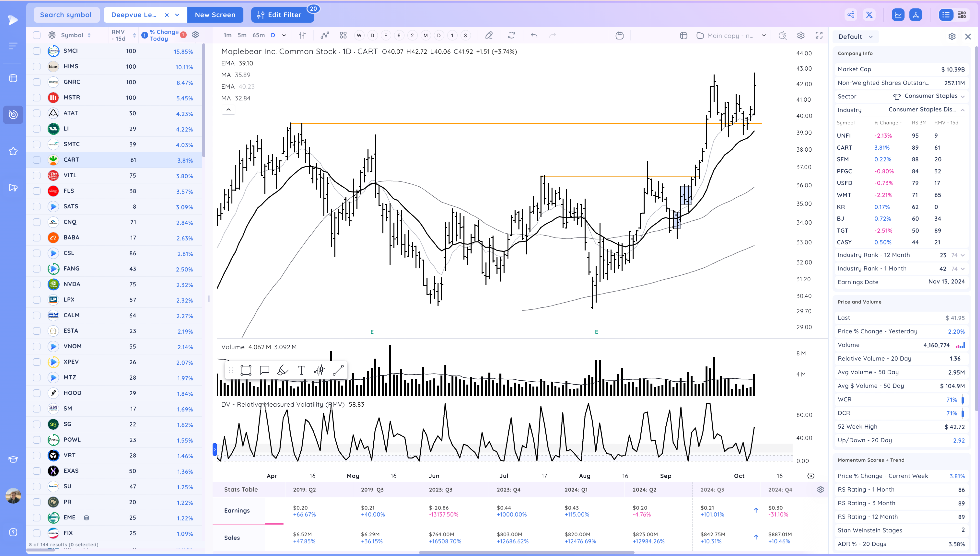Click the share icon in top bar
980x556 pixels.
pyautogui.click(x=851, y=15)
